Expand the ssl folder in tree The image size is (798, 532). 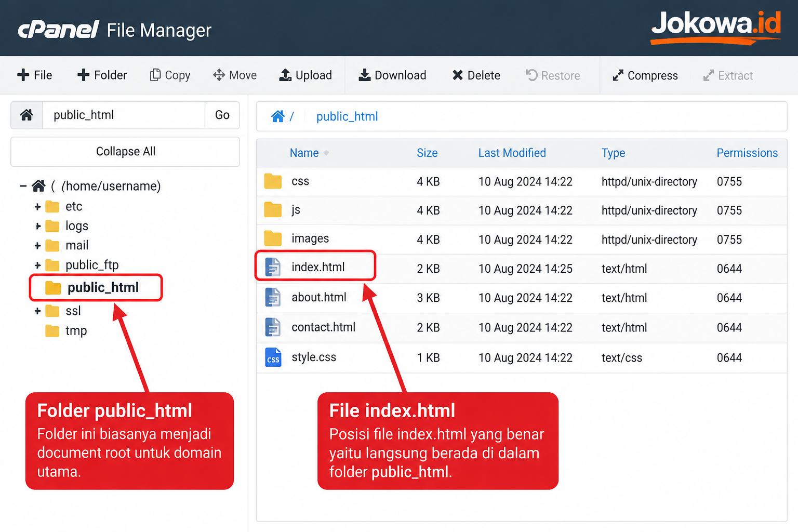37,311
